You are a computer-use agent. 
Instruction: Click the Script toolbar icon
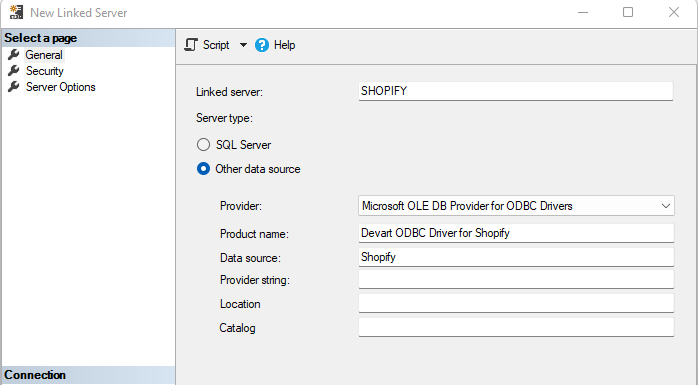(x=191, y=45)
